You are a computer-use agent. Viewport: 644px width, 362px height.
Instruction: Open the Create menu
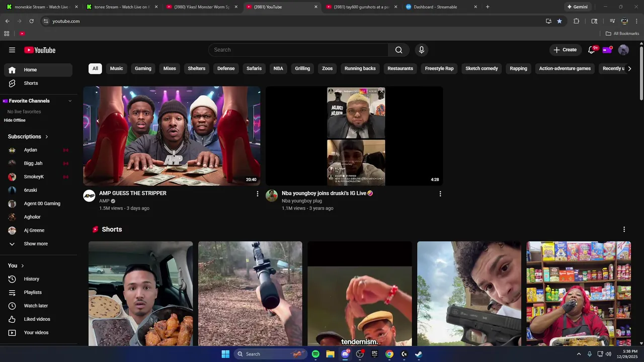[x=565, y=50]
